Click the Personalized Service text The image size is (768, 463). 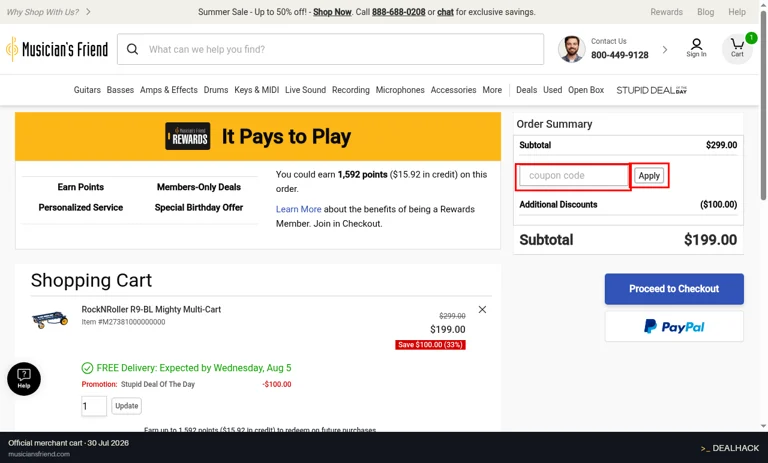81,208
